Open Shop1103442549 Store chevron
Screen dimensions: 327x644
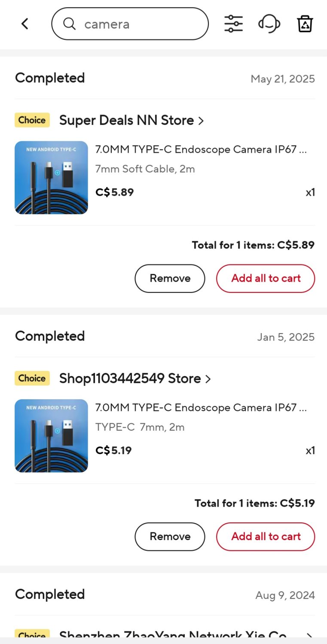coord(208,379)
